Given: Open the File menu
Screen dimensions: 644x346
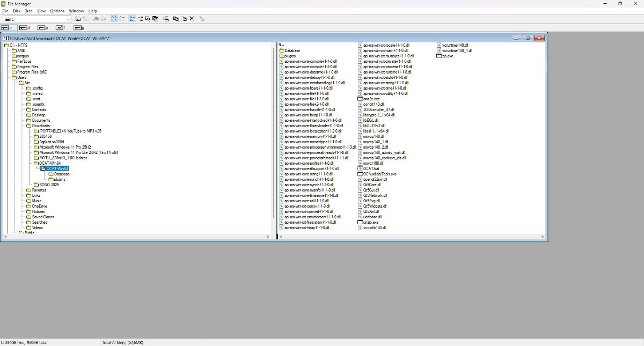Looking at the screenshot, I should click(5, 11).
